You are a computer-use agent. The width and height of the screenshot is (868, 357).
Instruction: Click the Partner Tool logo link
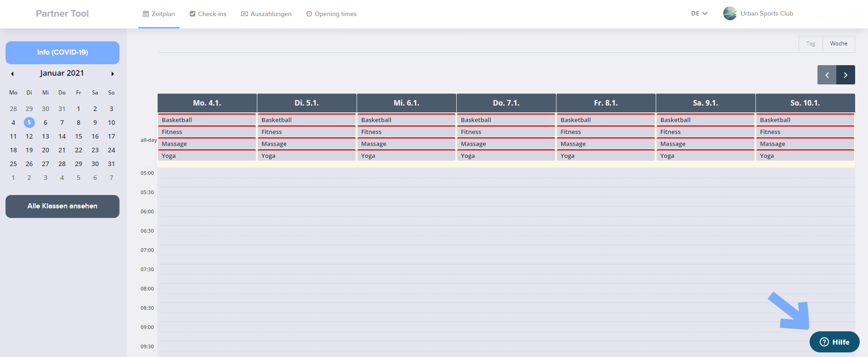pyautogui.click(x=62, y=13)
